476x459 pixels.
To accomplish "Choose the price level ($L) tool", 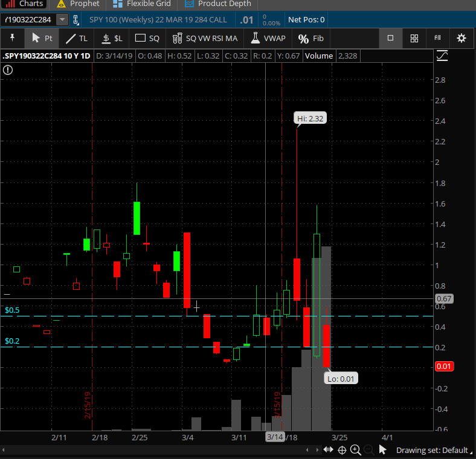I will pyautogui.click(x=112, y=38).
